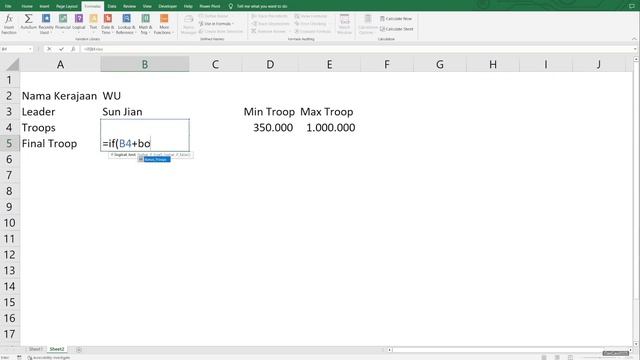640x360 pixels.
Task: Switch to the Sheet2 tab
Action: click(x=57, y=349)
